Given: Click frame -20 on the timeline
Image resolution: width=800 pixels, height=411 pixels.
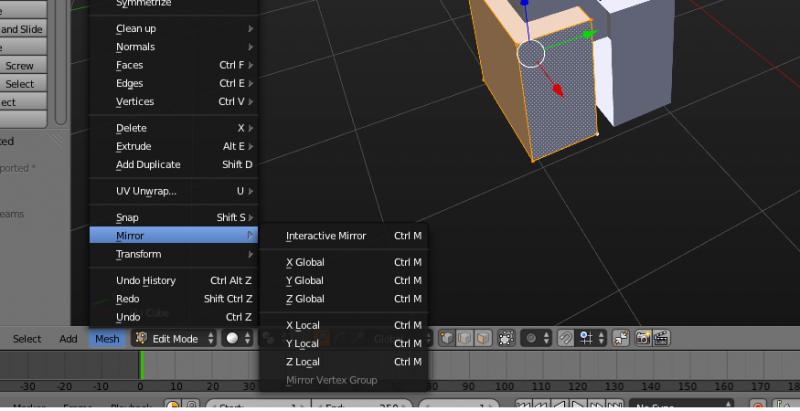Looking at the screenshot, I should tap(65, 387).
